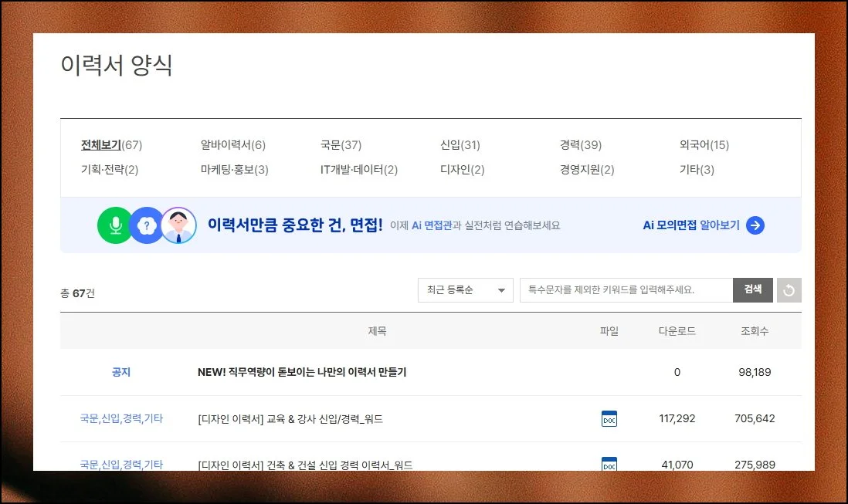848x504 pixels.
Task: Select IT개발·데이터(2) category
Action: click(359, 170)
